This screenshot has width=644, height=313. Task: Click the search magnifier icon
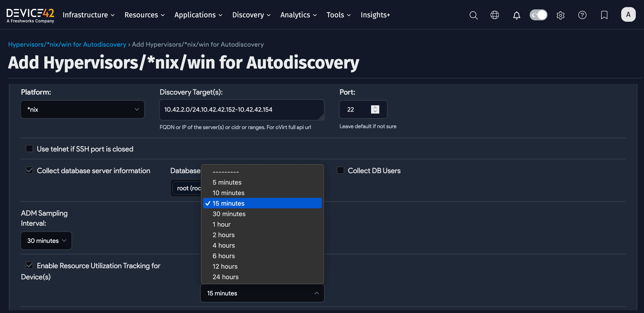tap(474, 15)
